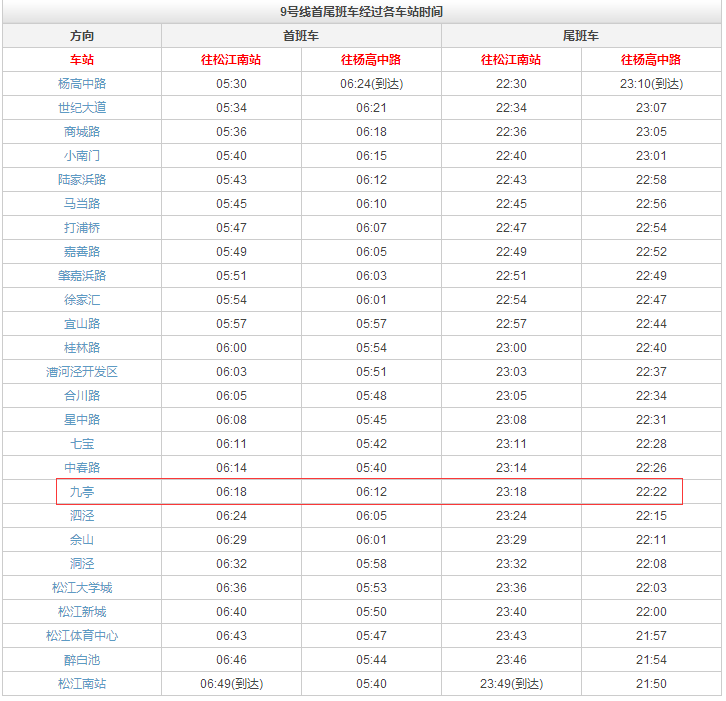Open the 打浦桥 station link
Screen dimensions: 726x701
click(x=82, y=228)
